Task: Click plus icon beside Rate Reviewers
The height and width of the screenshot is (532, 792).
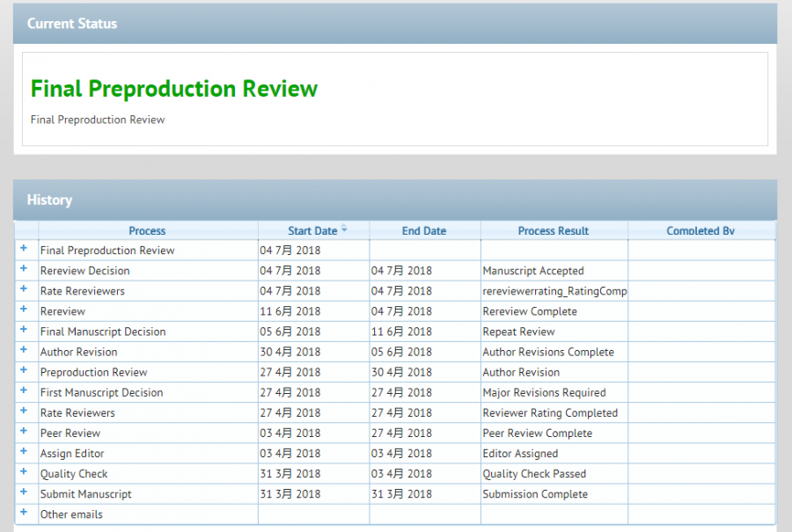Action: 24,411
